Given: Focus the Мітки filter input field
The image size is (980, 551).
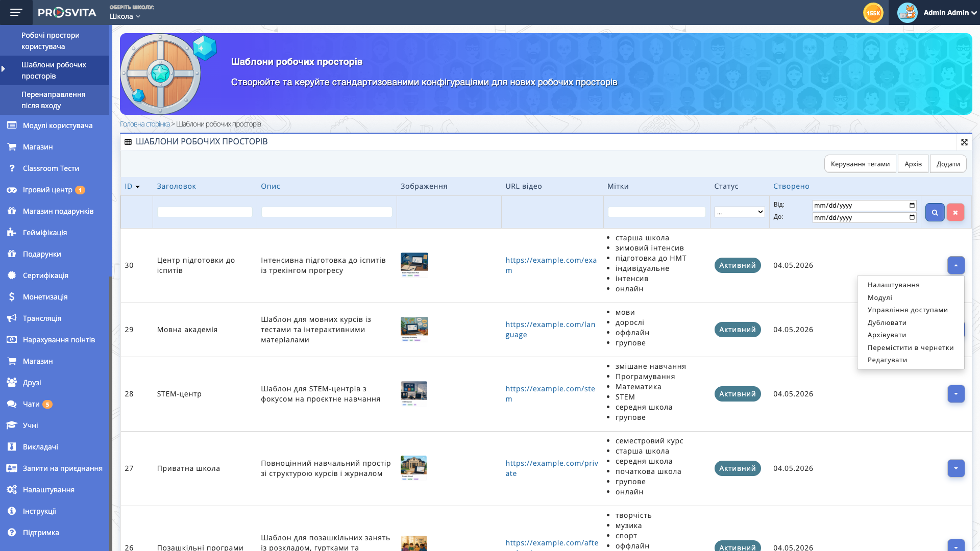Looking at the screenshot, I should [x=656, y=212].
